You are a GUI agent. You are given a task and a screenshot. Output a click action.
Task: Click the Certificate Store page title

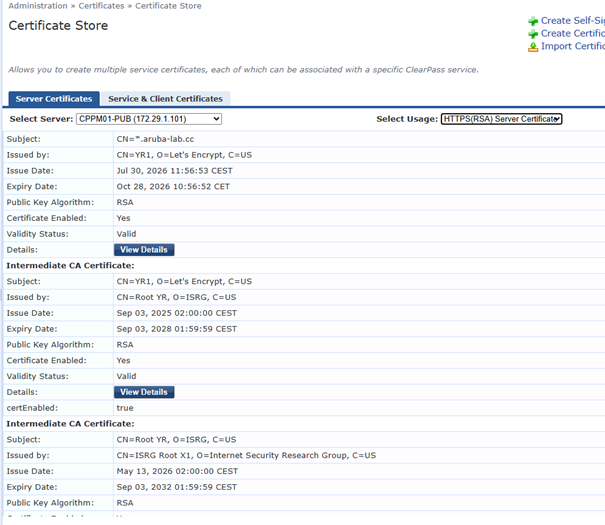click(x=58, y=25)
